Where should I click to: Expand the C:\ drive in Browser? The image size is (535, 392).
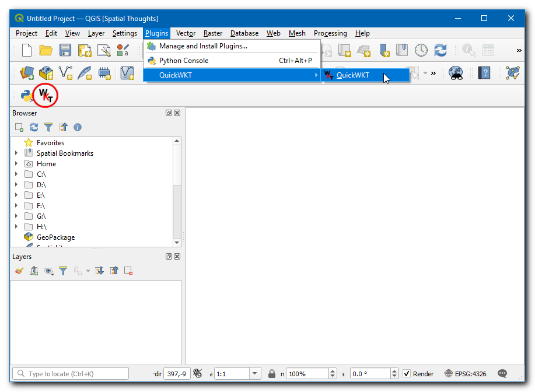[x=16, y=174]
